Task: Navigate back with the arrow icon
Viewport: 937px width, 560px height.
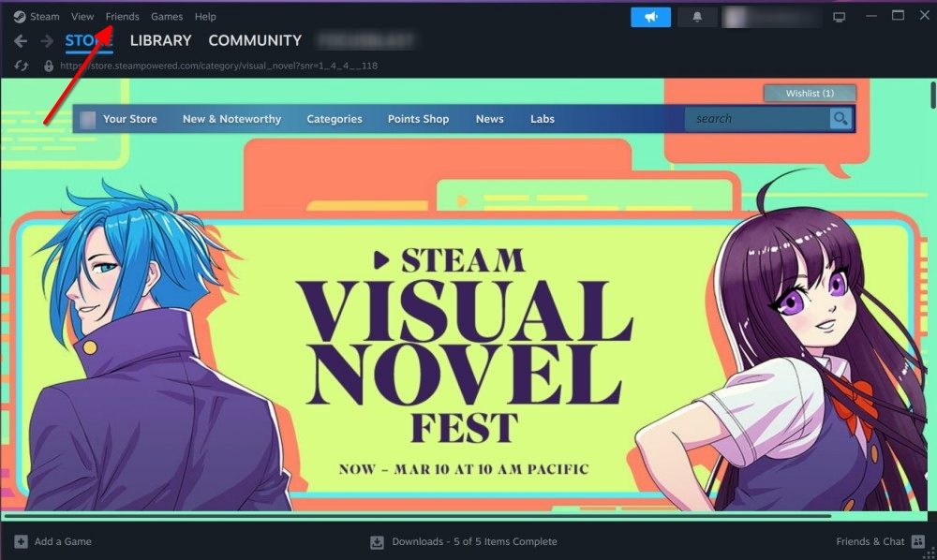Action: (x=20, y=40)
